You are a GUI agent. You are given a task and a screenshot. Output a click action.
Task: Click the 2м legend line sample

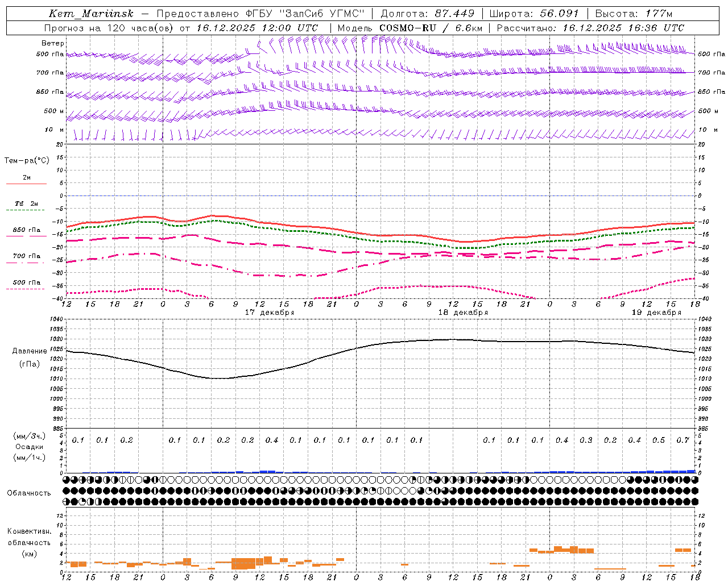(x=26, y=184)
